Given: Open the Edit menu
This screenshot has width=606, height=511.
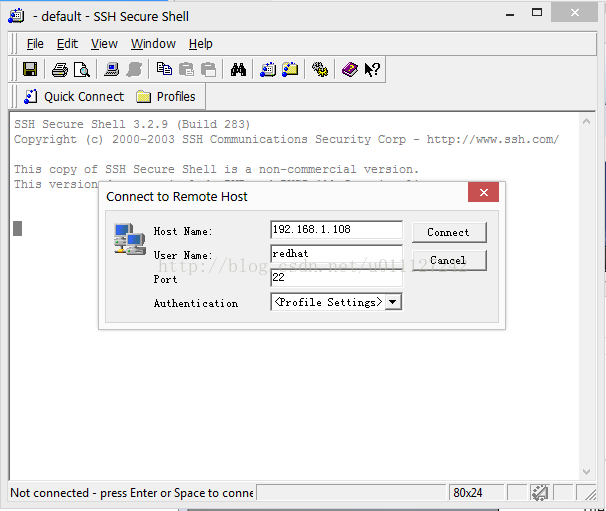Looking at the screenshot, I should (67, 44).
